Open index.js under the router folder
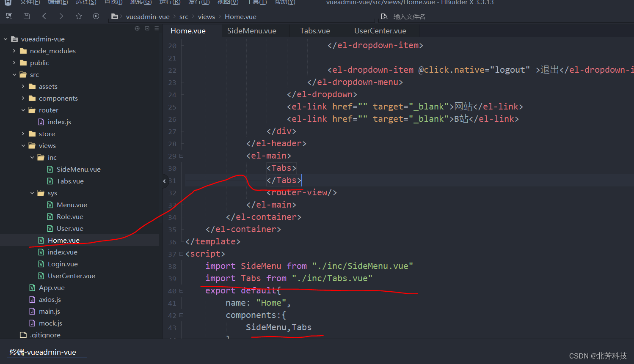This screenshot has width=634, height=364. click(59, 122)
